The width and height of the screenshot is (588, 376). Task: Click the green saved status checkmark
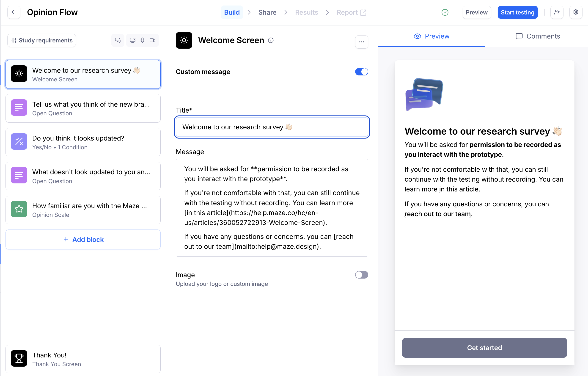click(x=445, y=12)
